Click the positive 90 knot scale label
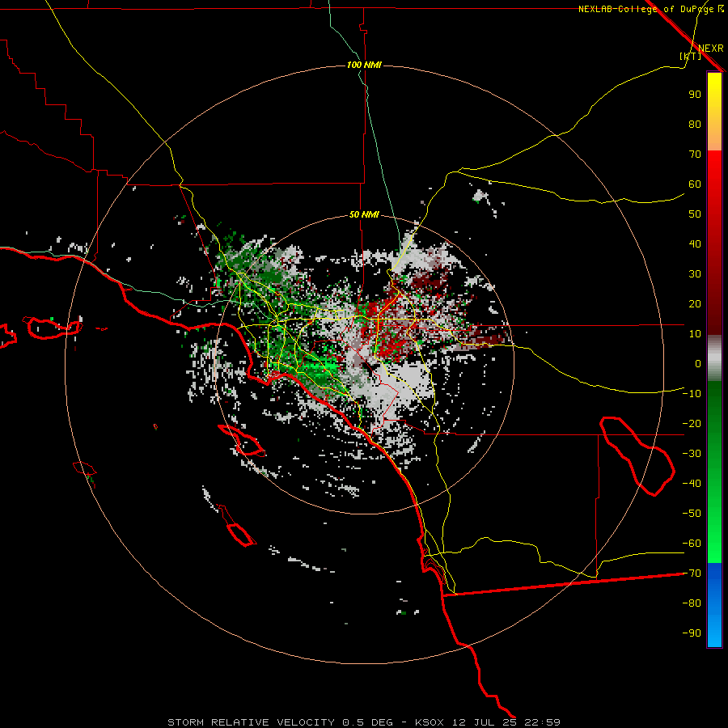 [x=695, y=95]
